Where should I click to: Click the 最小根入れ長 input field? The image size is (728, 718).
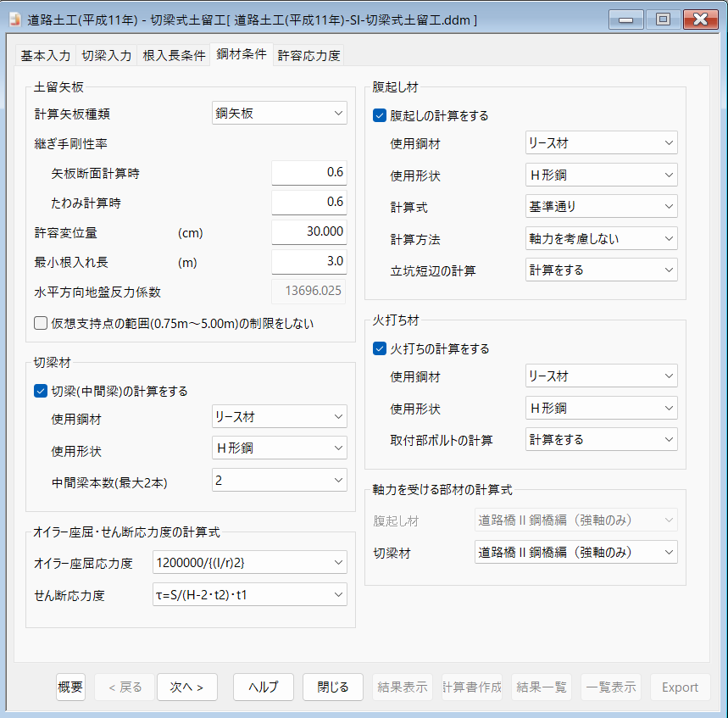point(308,261)
